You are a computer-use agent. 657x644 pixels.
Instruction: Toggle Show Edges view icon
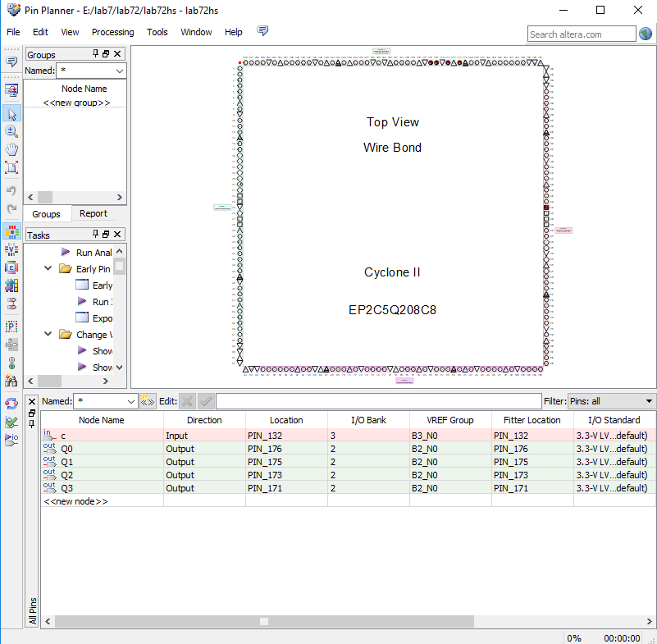pyautogui.click(x=11, y=267)
